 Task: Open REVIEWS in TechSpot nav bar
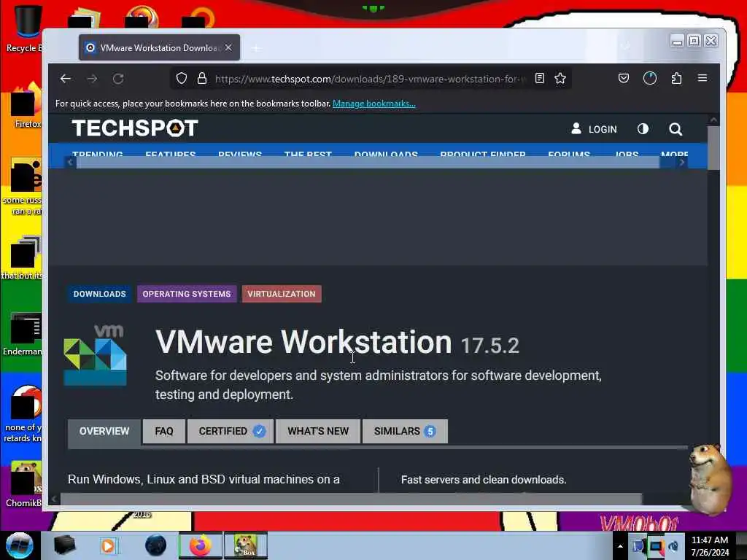tap(239, 155)
